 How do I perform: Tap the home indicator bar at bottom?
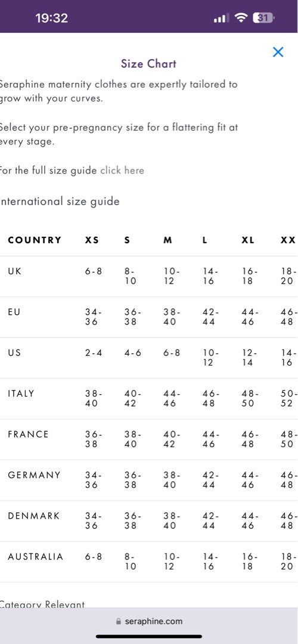(149, 637)
